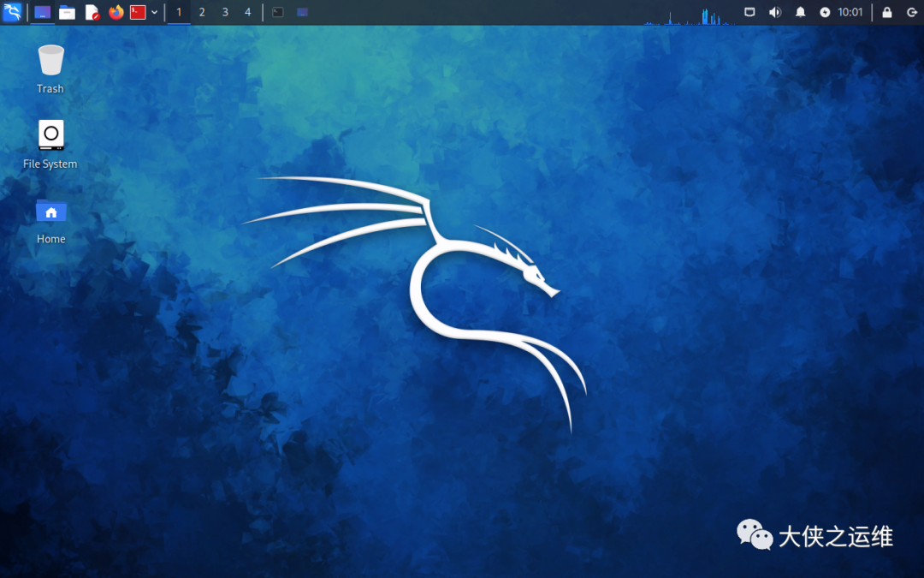Open the network connection tray icon
The height and width of the screenshot is (578, 924).
(749, 12)
